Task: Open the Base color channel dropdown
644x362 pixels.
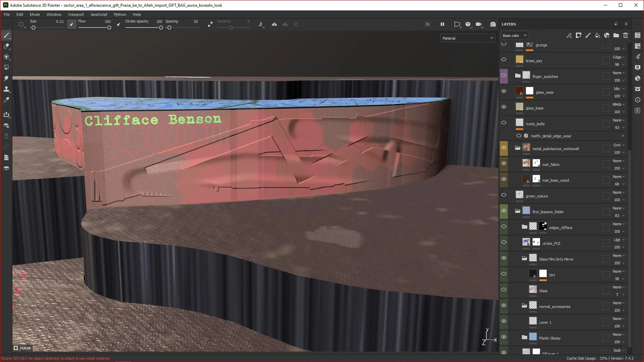Action: [514, 35]
